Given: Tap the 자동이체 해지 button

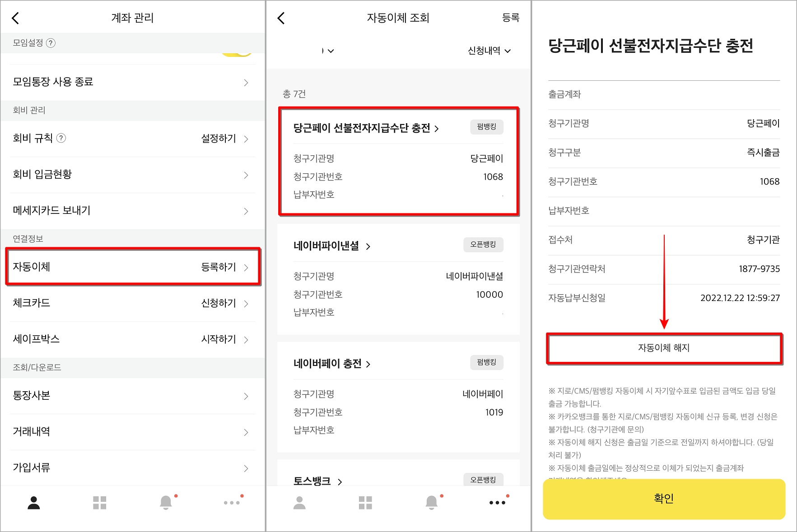Looking at the screenshot, I should tap(664, 348).
